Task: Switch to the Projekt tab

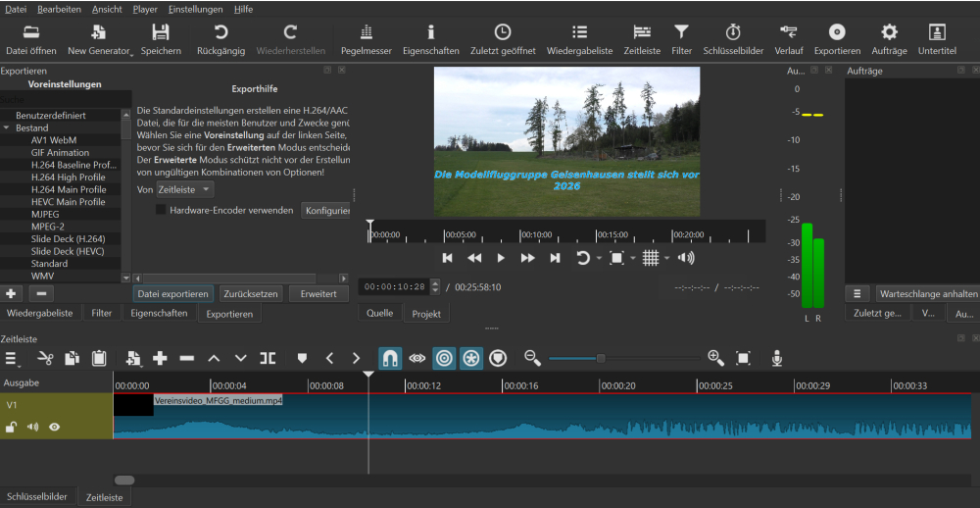Action: pos(426,314)
